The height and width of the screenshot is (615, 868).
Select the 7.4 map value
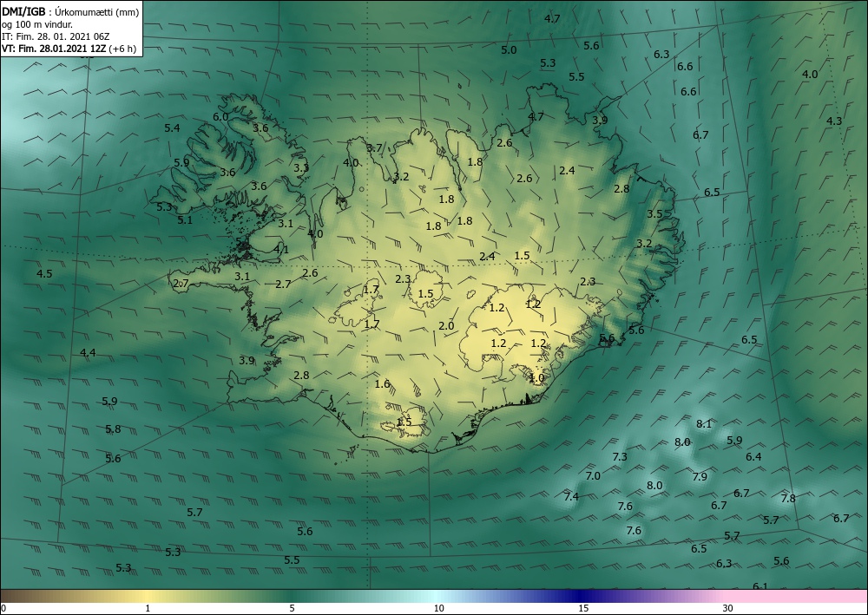point(571,497)
